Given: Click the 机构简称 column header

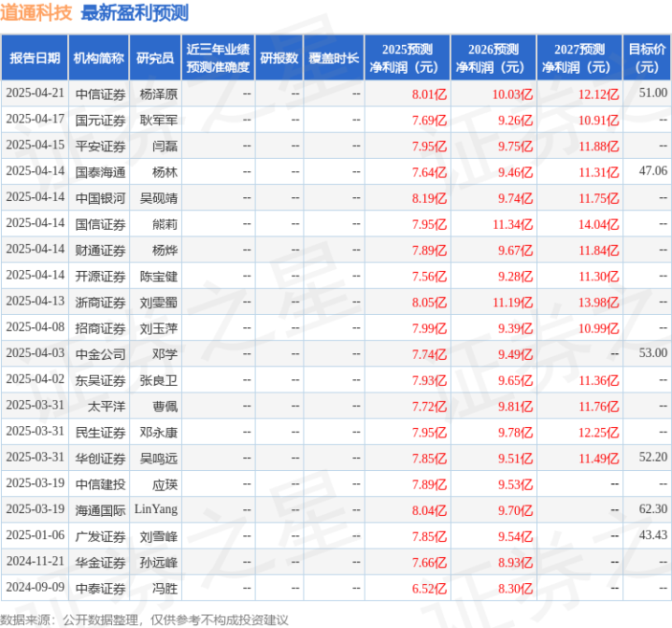Looking at the screenshot, I should pyautogui.click(x=98, y=58).
